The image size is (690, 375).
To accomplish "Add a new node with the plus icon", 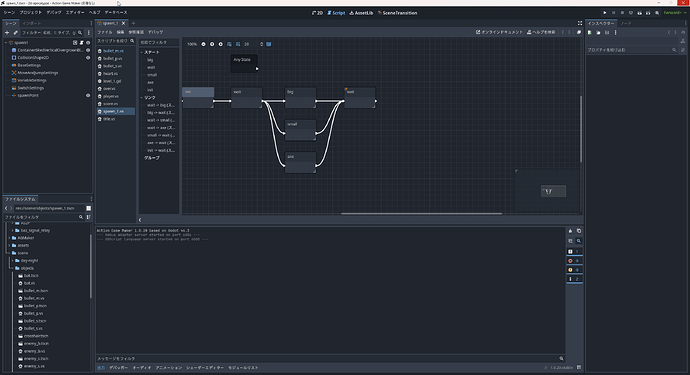I will pos(7,33).
